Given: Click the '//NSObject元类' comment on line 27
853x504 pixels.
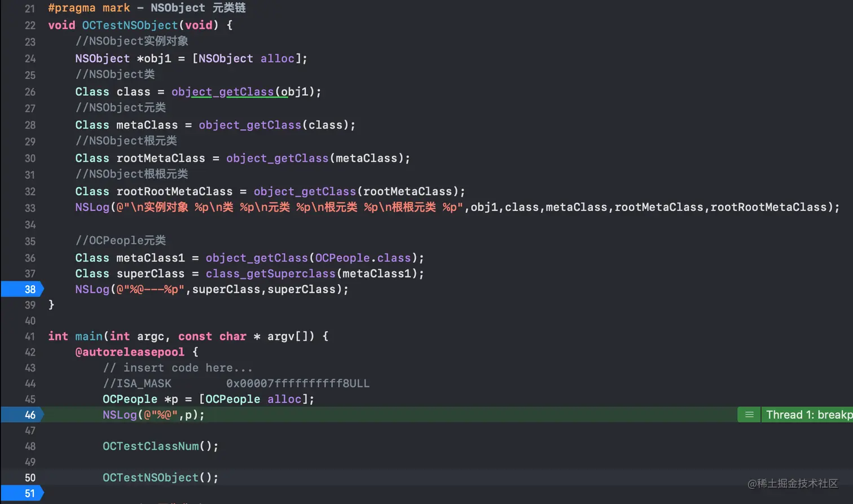Looking at the screenshot, I should (x=121, y=108).
